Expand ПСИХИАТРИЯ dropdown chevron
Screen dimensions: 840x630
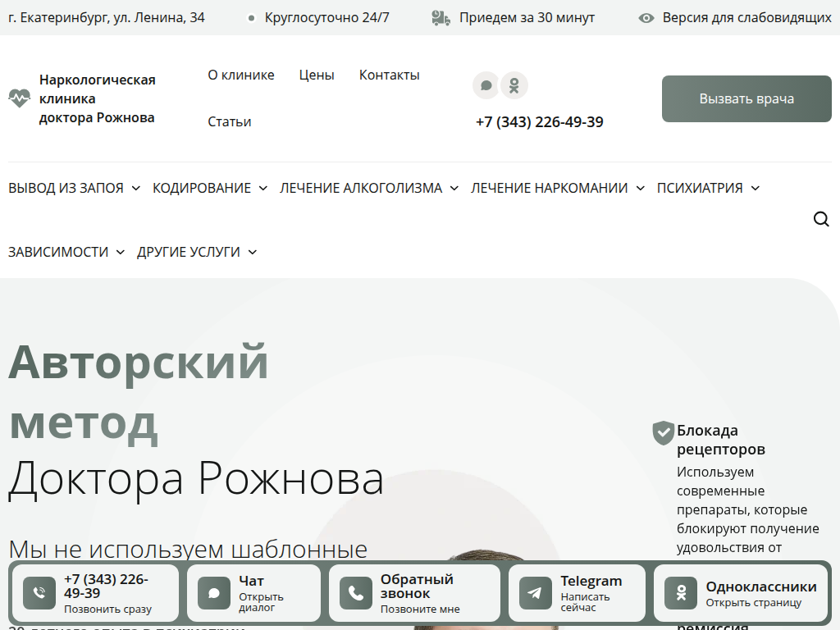click(x=756, y=188)
